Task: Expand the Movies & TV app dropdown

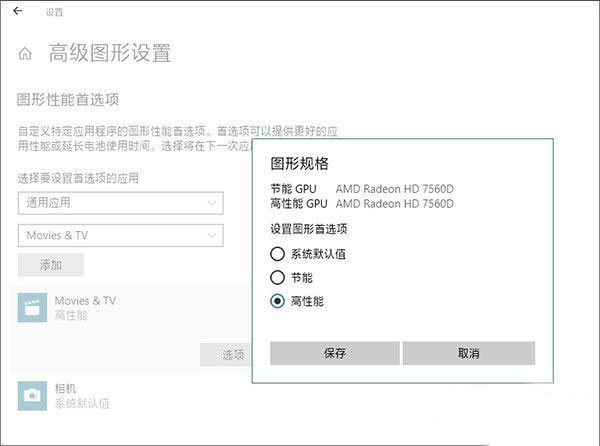Action: coord(120,236)
